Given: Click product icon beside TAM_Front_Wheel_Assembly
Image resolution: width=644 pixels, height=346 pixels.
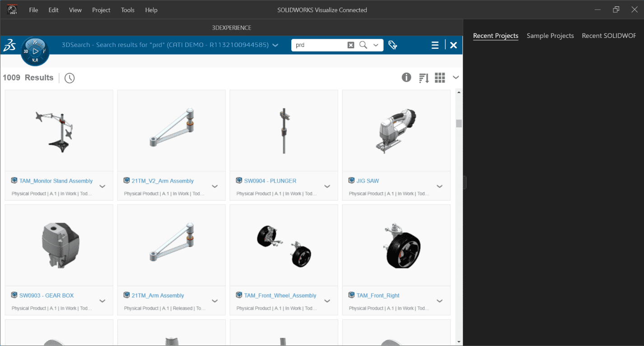Looking at the screenshot, I should click(239, 295).
